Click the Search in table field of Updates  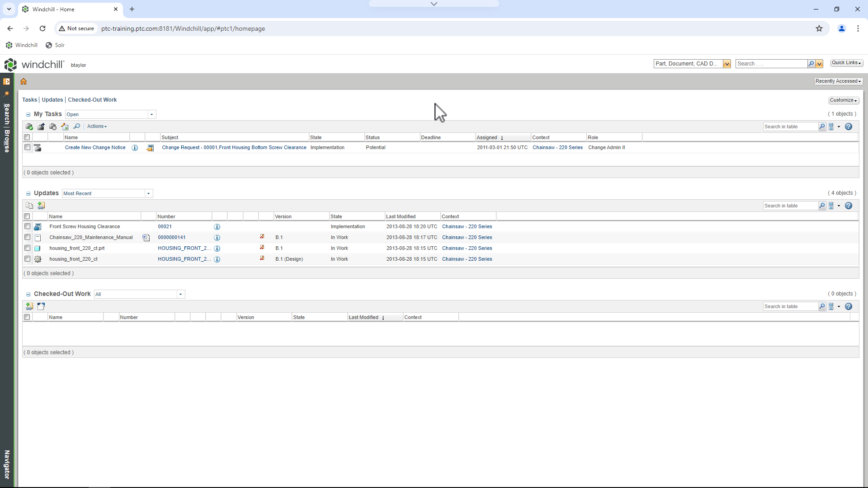[790, 206]
